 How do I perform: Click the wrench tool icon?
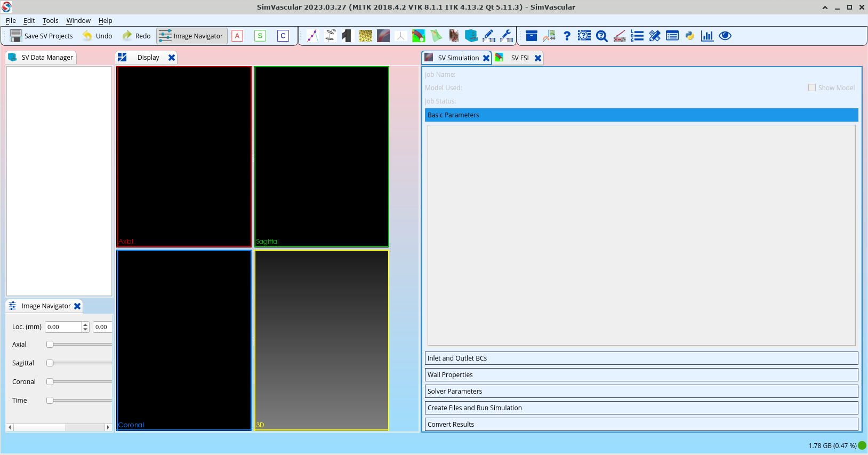507,36
